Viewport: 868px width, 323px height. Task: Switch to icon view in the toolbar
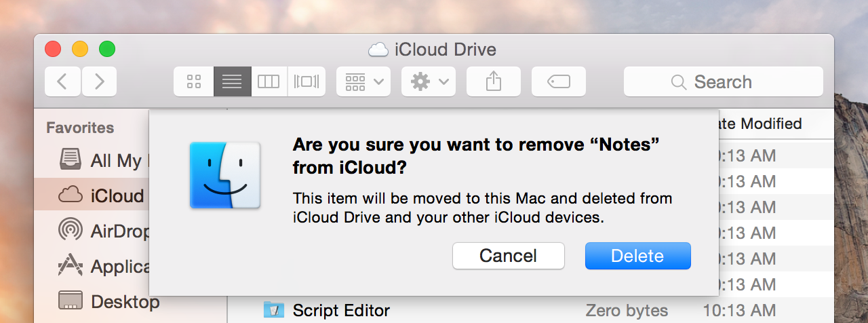pyautogui.click(x=194, y=81)
